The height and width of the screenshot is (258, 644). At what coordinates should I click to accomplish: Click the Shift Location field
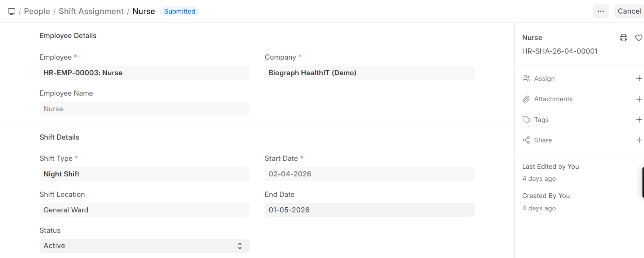[144, 210]
